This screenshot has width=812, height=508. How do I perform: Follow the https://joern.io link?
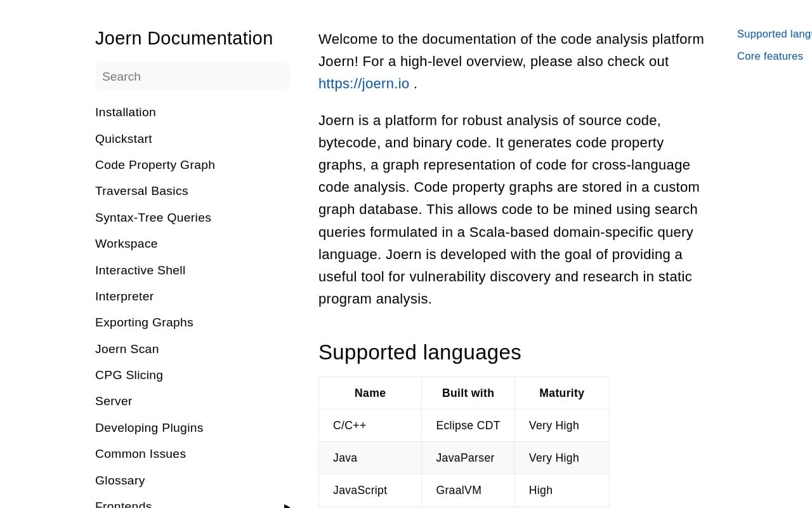click(x=363, y=84)
